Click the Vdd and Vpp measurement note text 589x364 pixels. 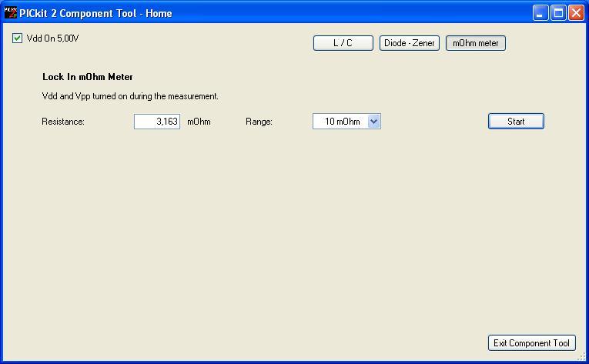(x=130, y=96)
